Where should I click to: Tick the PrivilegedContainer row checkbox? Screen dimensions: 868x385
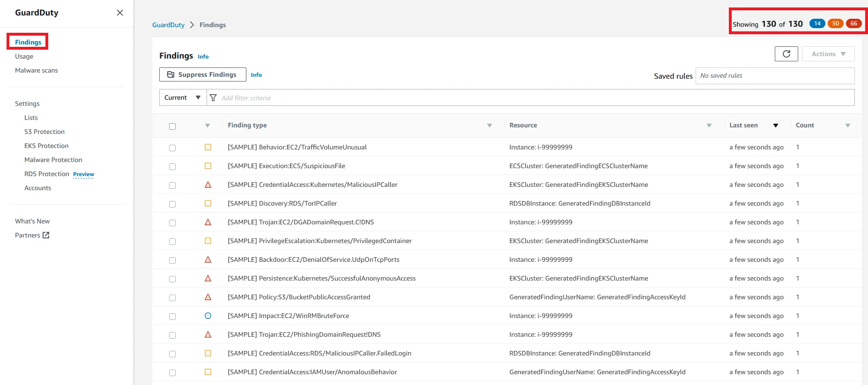coord(172,242)
